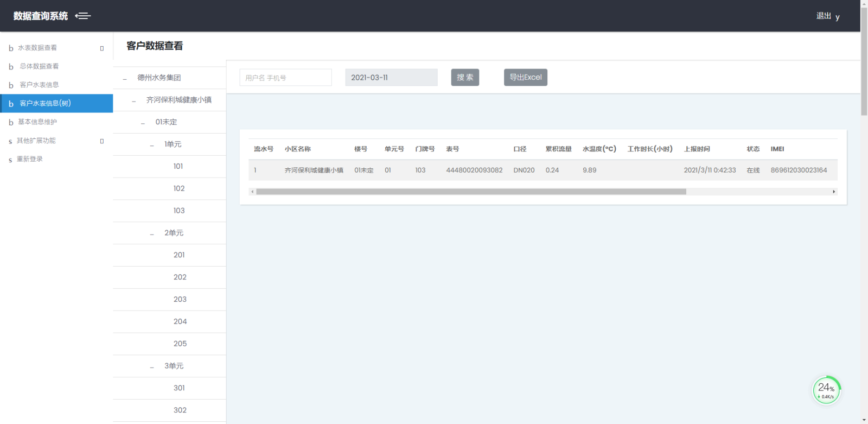Collapse the 齐河保利城健康小镇 tree node
This screenshot has width=868, height=424.
click(x=134, y=101)
